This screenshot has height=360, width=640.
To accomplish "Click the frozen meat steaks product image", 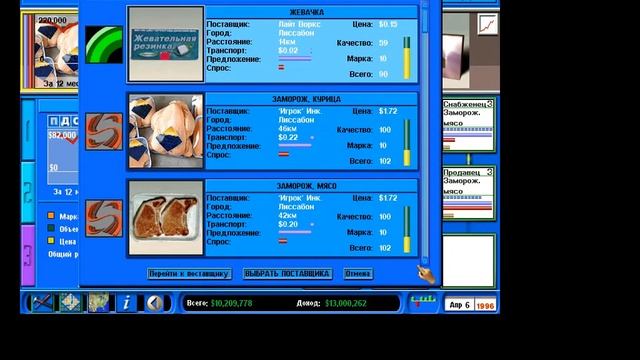I will tap(166, 218).
